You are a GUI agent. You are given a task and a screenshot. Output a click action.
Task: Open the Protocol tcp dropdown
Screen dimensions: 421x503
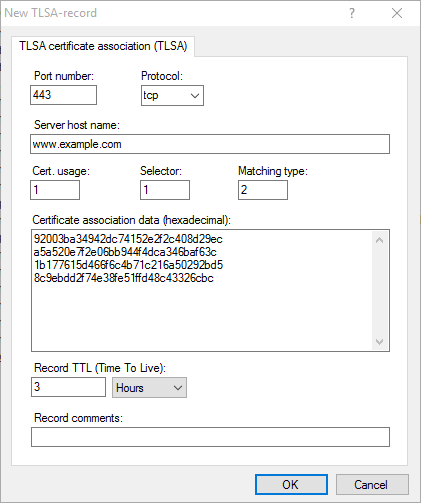click(x=172, y=96)
